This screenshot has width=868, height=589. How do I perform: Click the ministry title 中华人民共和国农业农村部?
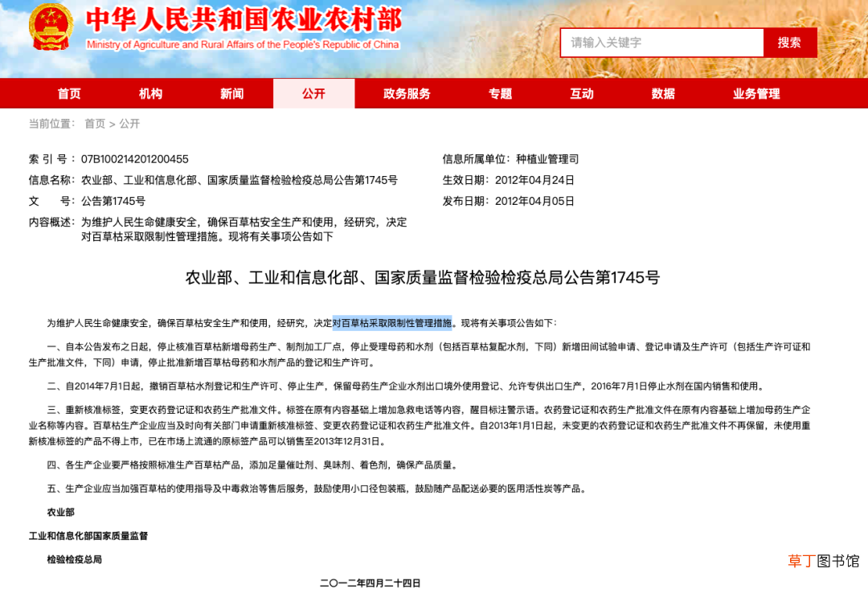click(x=244, y=20)
